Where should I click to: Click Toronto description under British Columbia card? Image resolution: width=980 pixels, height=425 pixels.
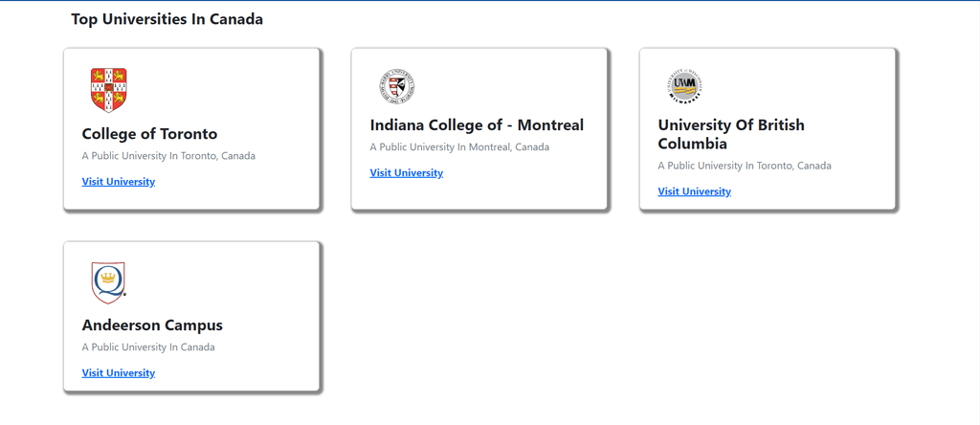pyautogui.click(x=745, y=167)
